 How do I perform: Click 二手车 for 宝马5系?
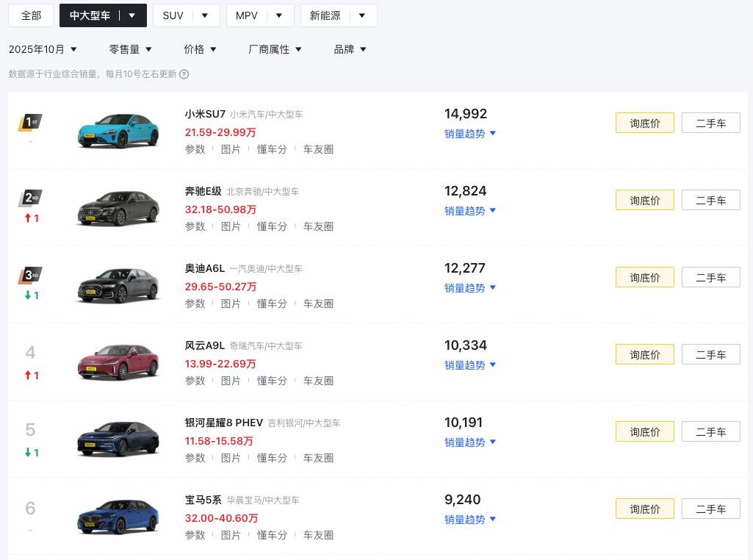pyautogui.click(x=710, y=509)
